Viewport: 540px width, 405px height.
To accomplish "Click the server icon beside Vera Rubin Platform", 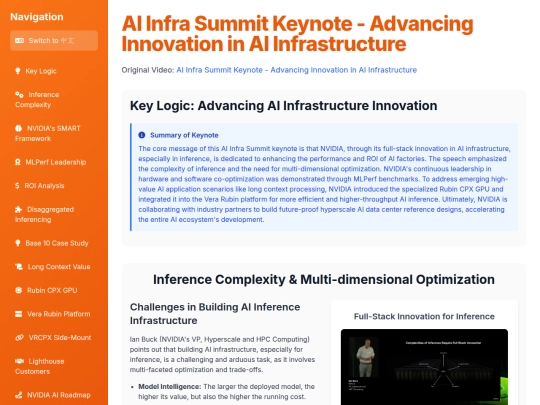I will coord(19,314).
